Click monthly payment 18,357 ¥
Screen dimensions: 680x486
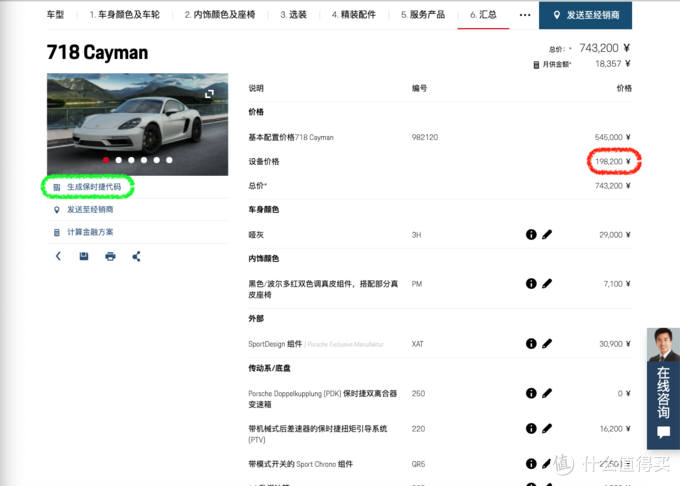pyautogui.click(x=612, y=64)
